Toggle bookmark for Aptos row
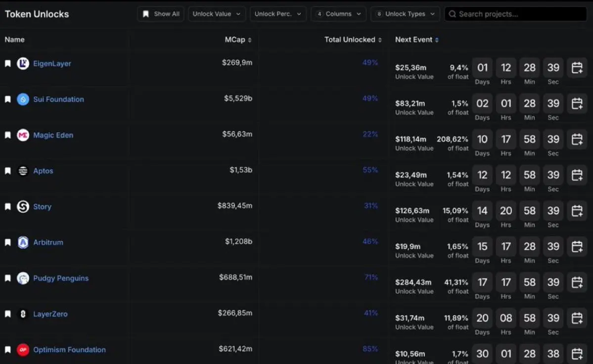Image resolution: width=593 pixels, height=364 pixels. point(8,171)
